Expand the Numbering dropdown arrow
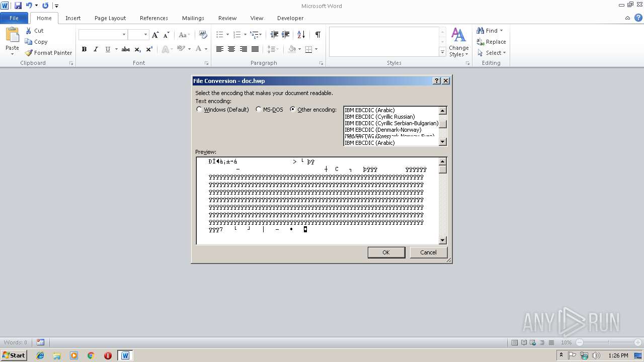The image size is (644, 362). pyautogui.click(x=245, y=35)
